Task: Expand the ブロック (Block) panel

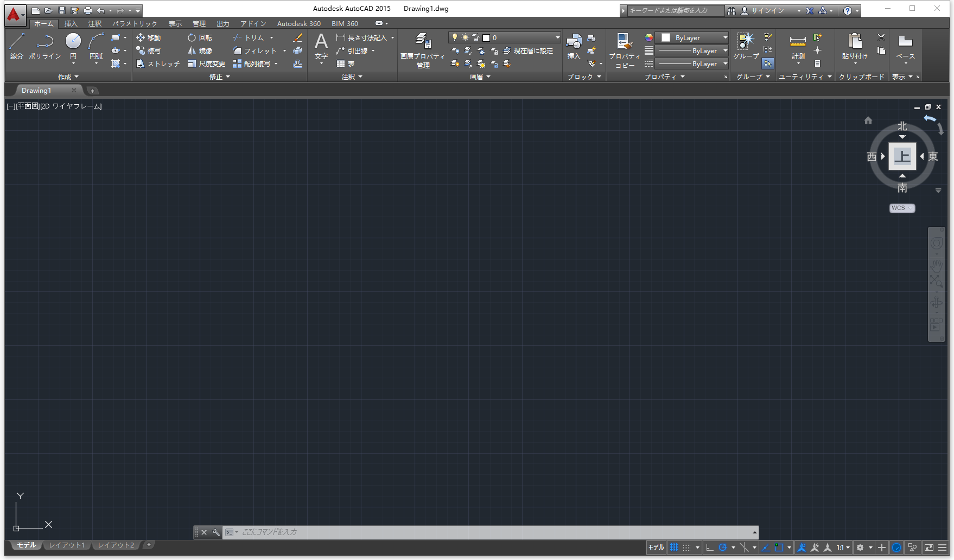Action: 584,77
